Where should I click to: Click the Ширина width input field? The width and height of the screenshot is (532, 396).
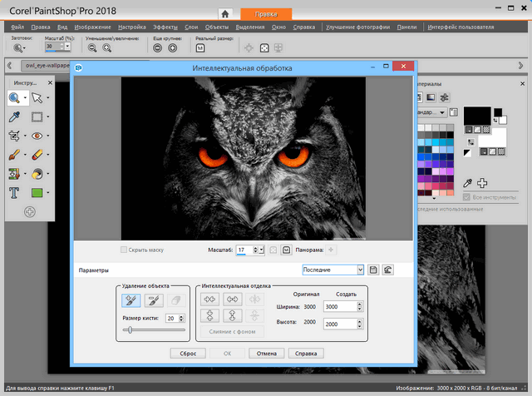[338, 306]
